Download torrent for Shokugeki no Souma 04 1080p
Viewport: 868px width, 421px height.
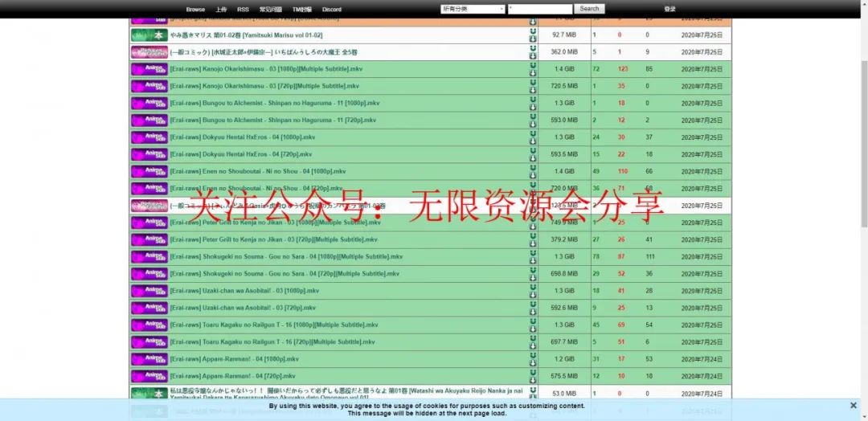(x=533, y=260)
